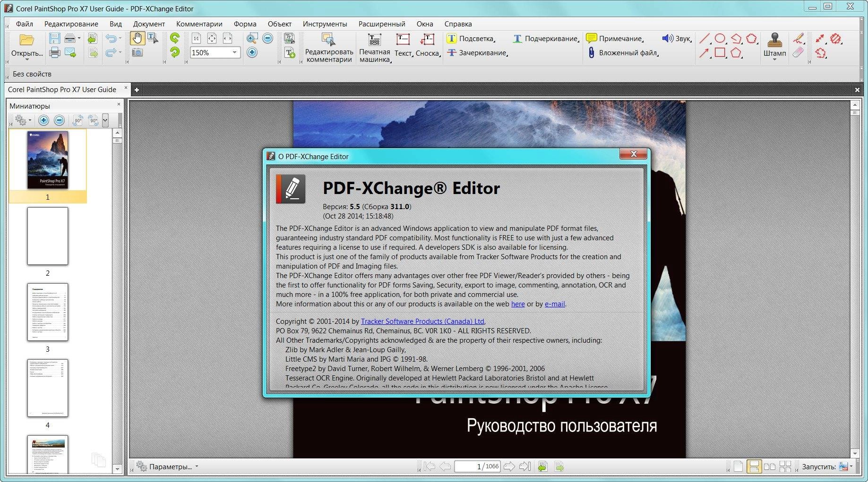Click the Fit Width zoom icon
Screen dimensions: 868x482
tap(227, 38)
